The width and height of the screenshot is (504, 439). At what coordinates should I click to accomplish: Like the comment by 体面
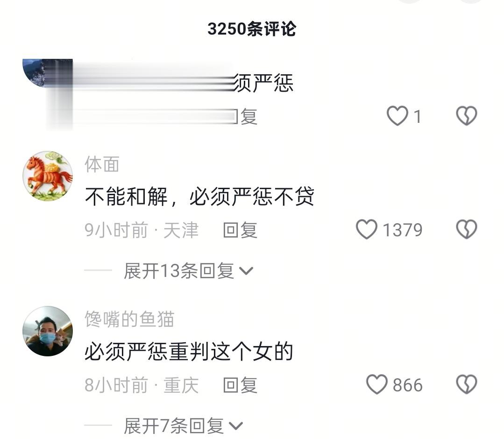coord(366,229)
